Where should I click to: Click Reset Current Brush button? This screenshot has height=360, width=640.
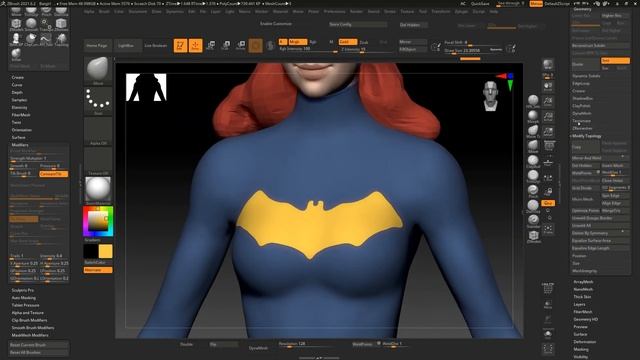tap(39, 345)
